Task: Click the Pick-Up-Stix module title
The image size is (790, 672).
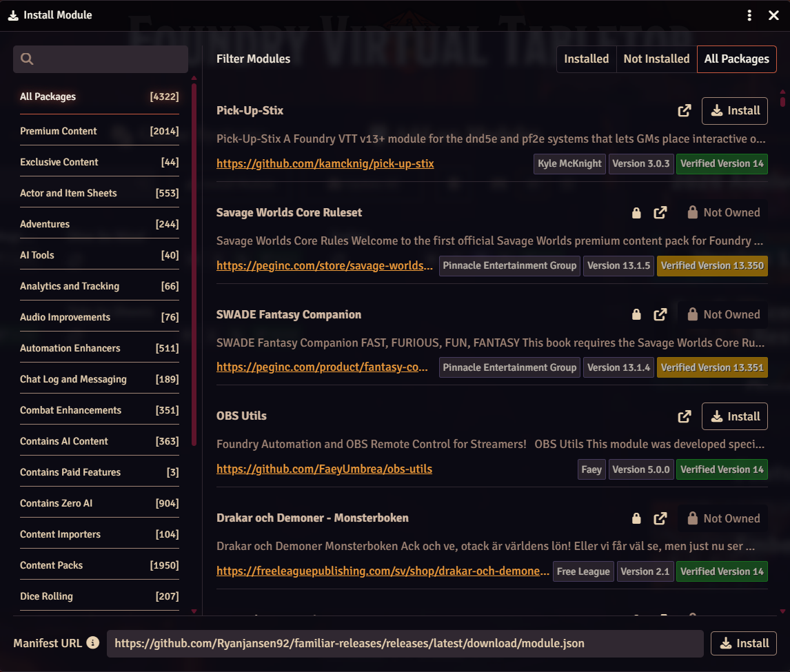Action: [x=250, y=111]
